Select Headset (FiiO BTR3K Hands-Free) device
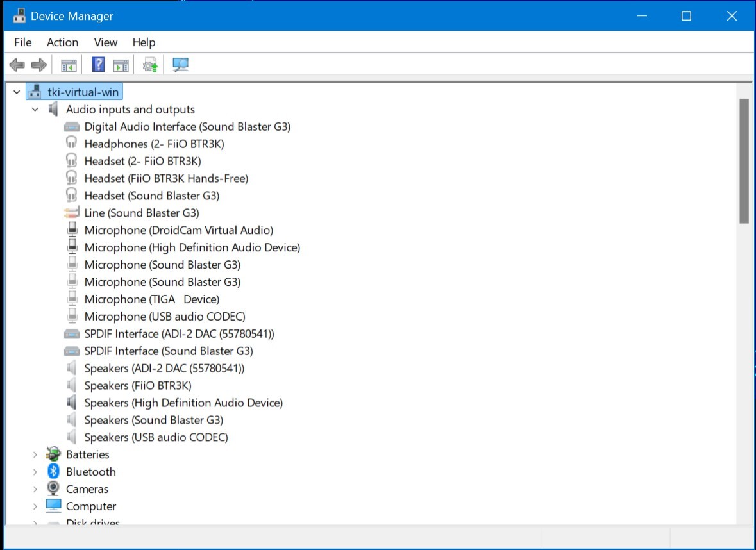756x550 pixels. click(166, 178)
